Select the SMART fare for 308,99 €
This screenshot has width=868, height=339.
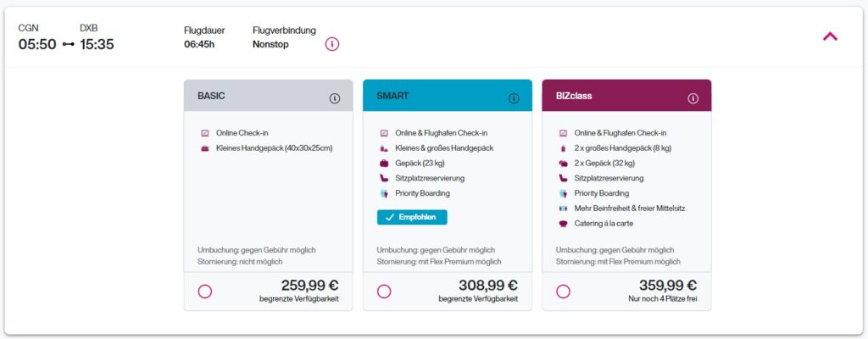[x=384, y=292]
